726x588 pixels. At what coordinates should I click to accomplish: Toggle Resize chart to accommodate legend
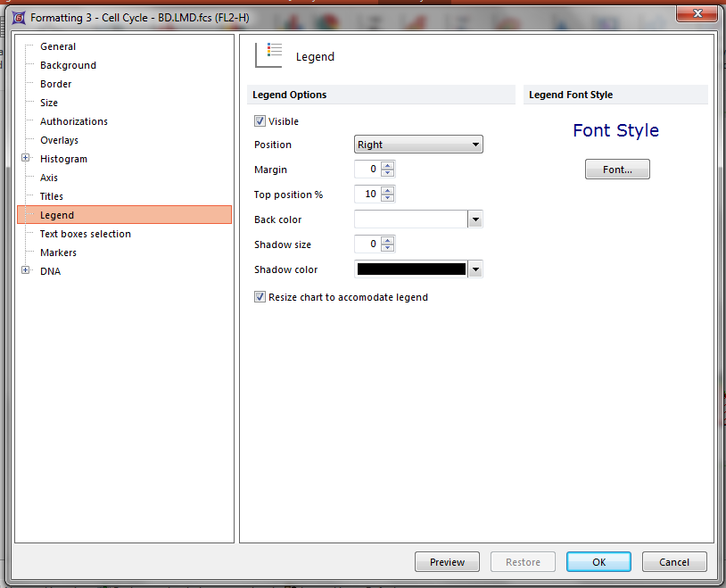[x=260, y=297]
